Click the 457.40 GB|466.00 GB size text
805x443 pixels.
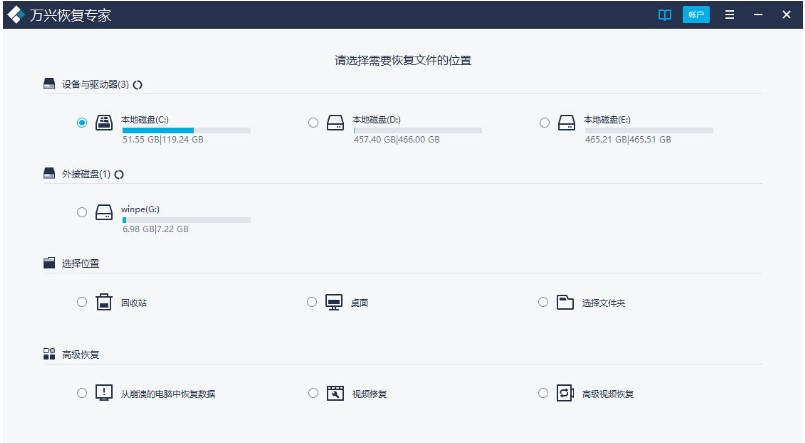[x=396, y=139]
